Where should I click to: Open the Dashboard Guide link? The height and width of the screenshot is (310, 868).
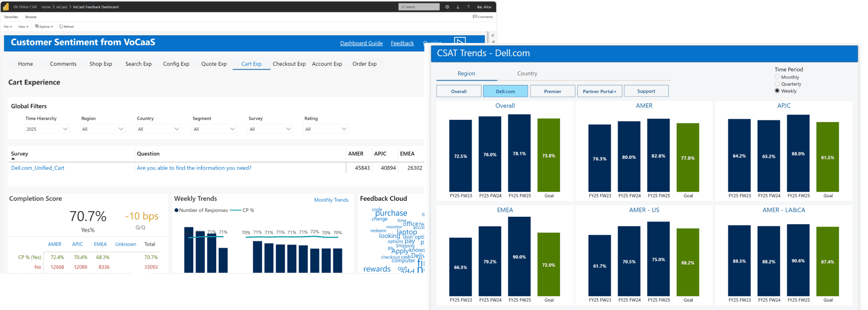coord(362,43)
